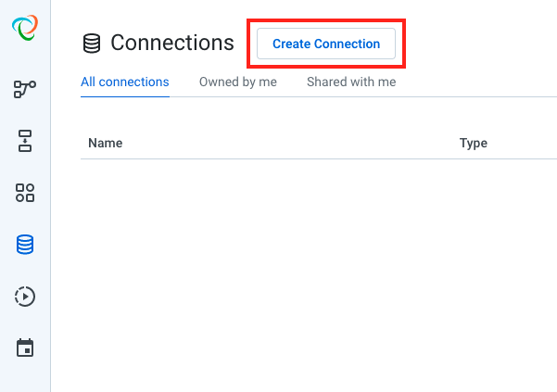Switch to the All connections tab

click(125, 82)
